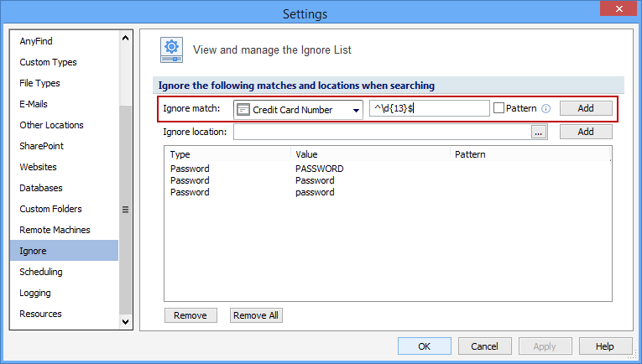Open Remote Machines settings
Image resolution: width=642 pixels, height=364 pixels.
55,230
